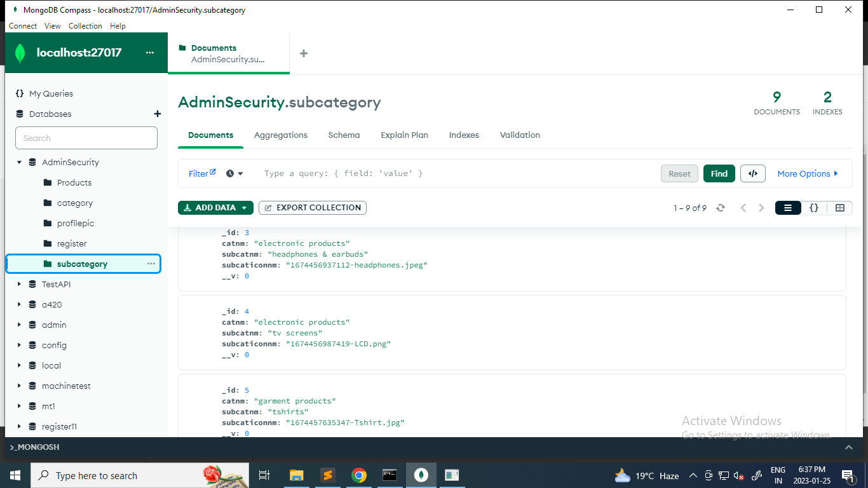The image size is (868, 488).
Task: Expand the a420 database
Action: coord(19,304)
